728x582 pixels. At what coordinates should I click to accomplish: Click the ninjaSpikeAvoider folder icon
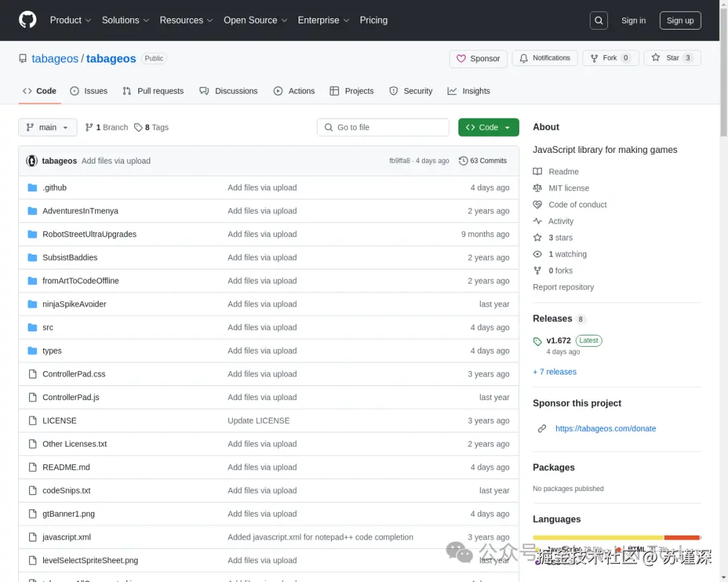(32, 304)
